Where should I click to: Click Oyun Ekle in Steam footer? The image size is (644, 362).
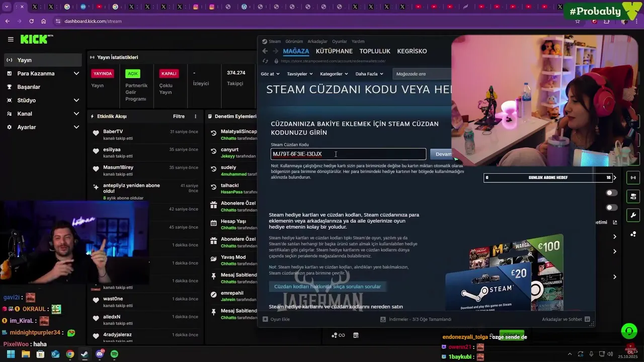point(276,319)
